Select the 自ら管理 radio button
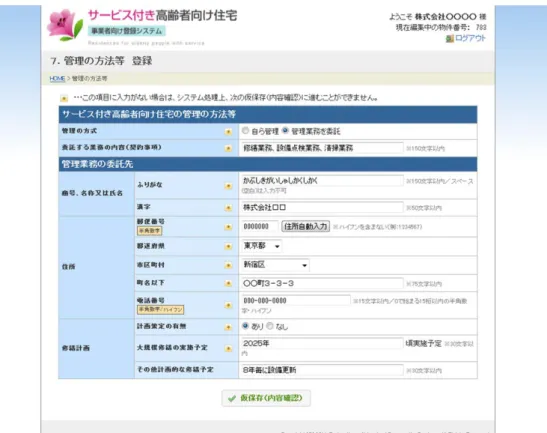Image resolution: width=547 pixels, height=433 pixels. (x=245, y=131)
